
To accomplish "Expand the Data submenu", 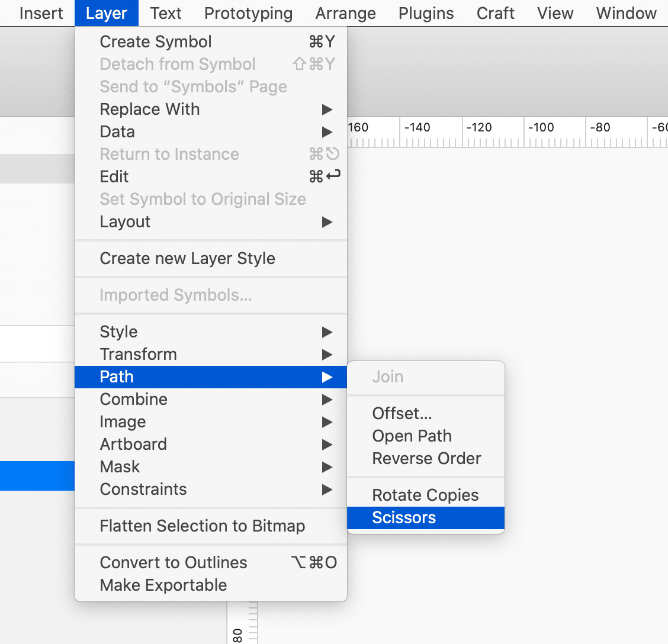I will coord(117,132).
